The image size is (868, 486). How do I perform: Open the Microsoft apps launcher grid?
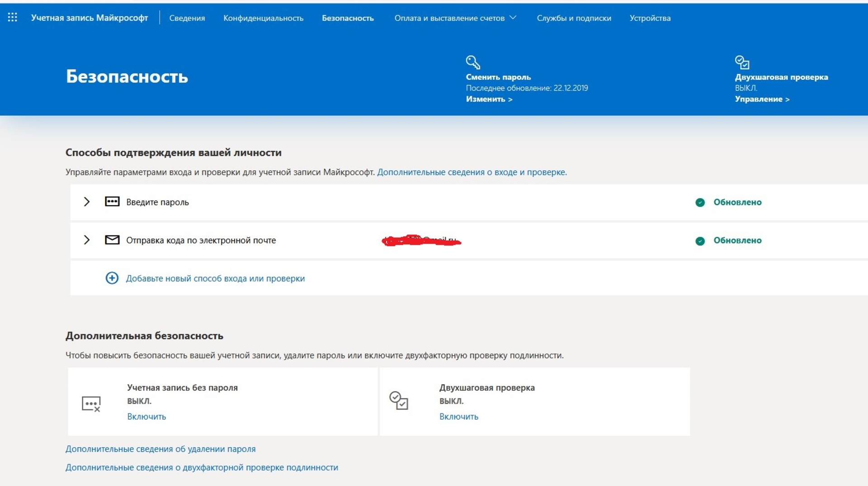(13, 18)
